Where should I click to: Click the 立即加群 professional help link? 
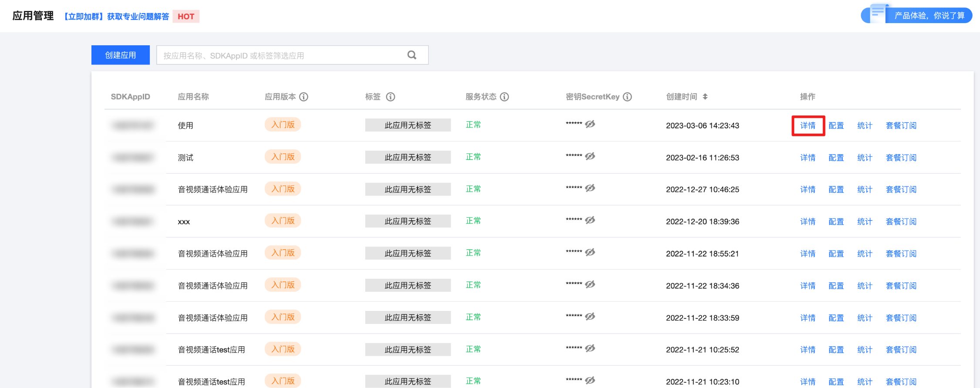tap(116, 17)
